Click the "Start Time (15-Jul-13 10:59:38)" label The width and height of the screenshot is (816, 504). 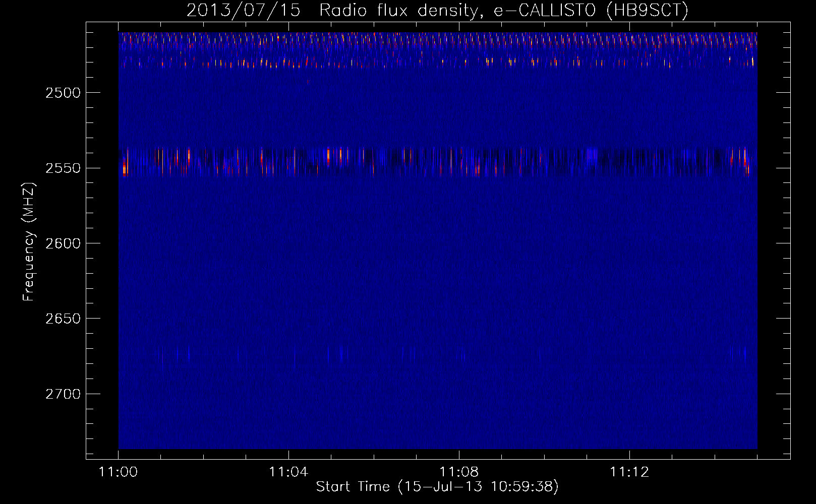[437, 486]
